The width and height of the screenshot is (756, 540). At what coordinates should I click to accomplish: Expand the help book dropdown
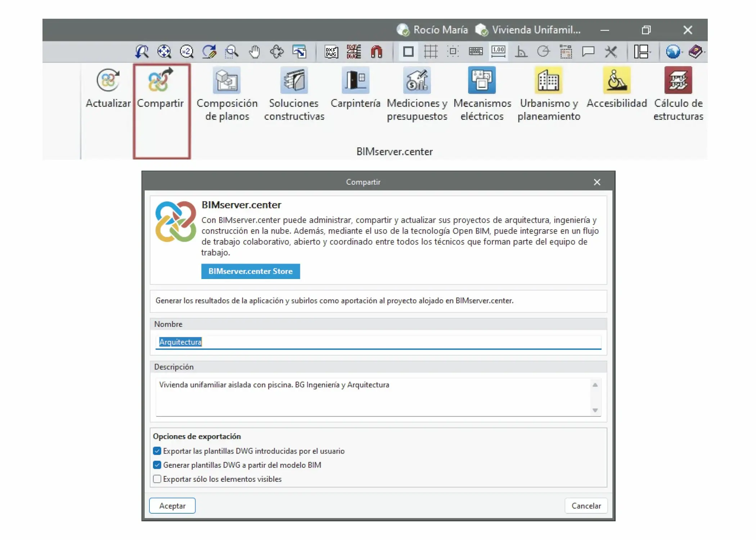(x=696, y=52)
